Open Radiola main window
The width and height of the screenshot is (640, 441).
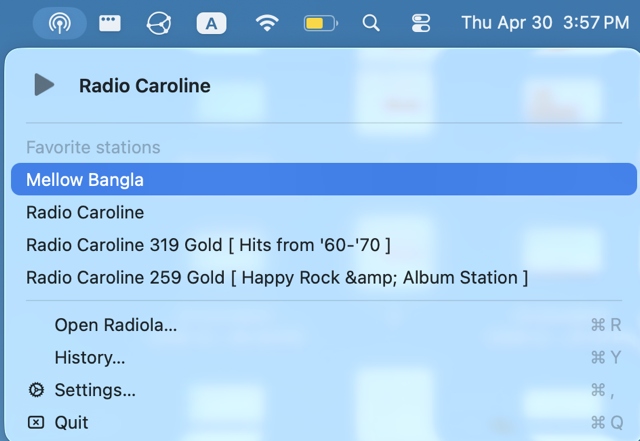[324, 325]
